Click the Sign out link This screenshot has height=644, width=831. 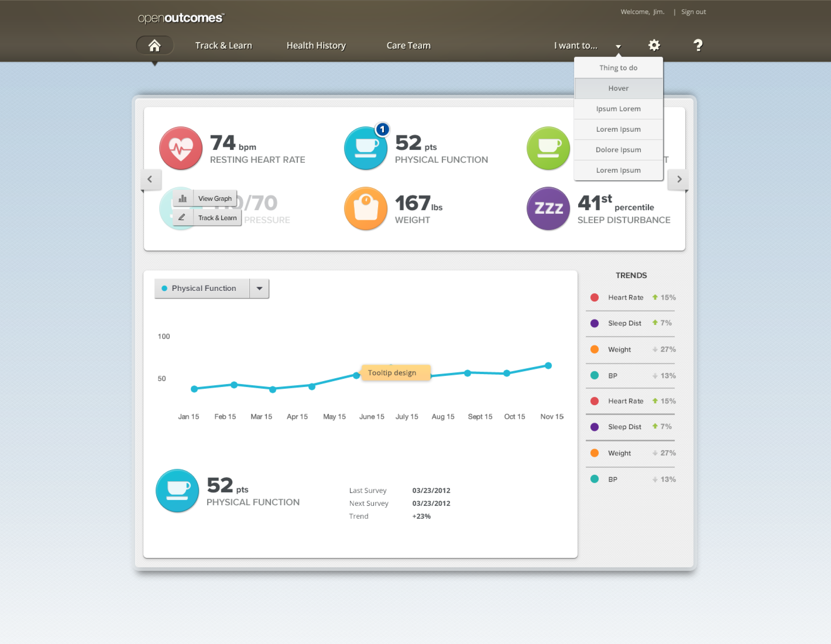point(693,12)
